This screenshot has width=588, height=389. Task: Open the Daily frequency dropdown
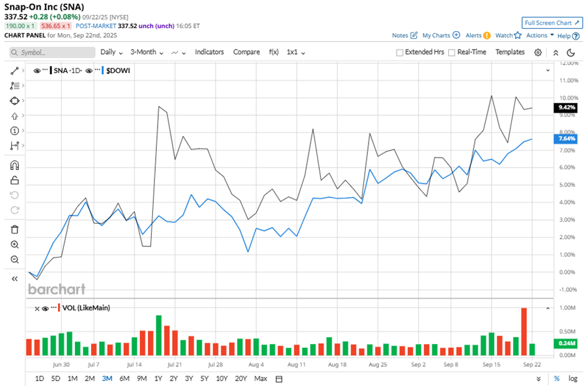click(x=111, y=52)
